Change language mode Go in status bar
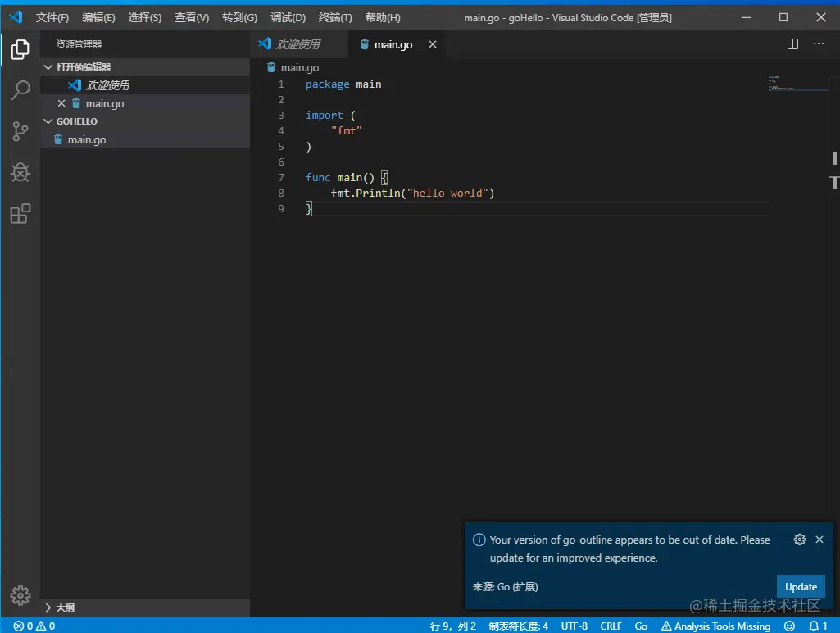 pyautogui.click(x=641, y=626)
